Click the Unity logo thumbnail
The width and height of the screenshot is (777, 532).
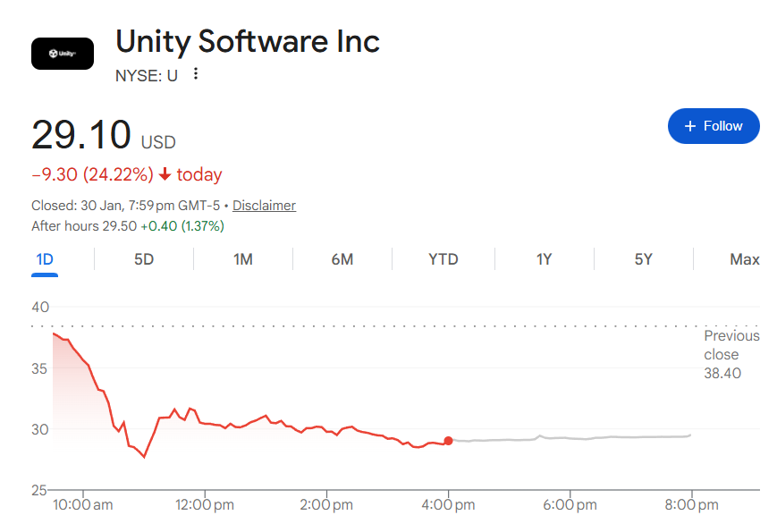[63, 54]
